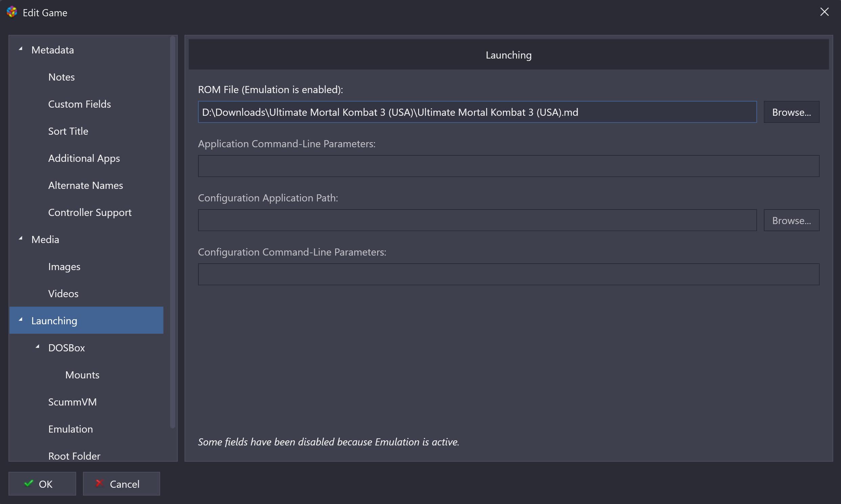Select the Launching item in sidebar
This screenshot has height=504, width=841.
[86, 320]
